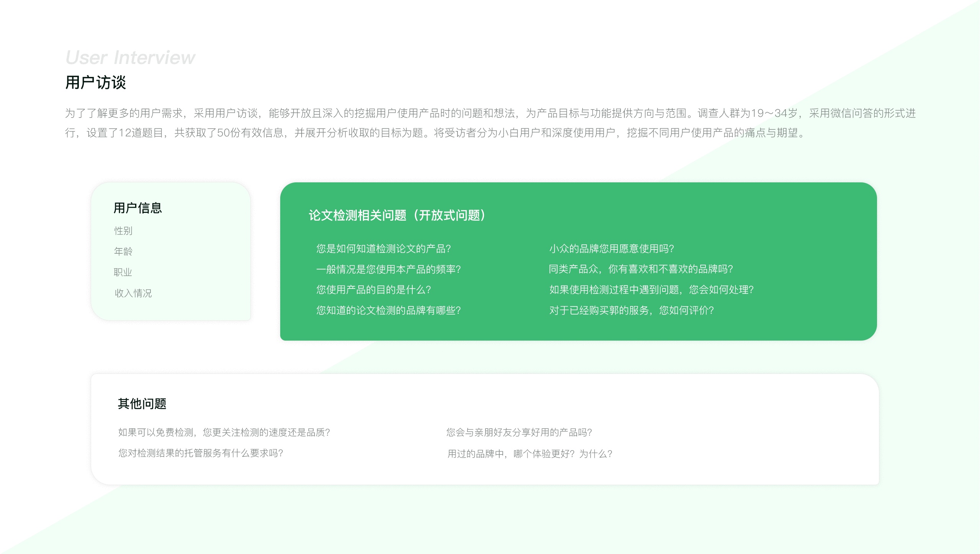Select question about 免费检测 speed or quality

point(224,433)
